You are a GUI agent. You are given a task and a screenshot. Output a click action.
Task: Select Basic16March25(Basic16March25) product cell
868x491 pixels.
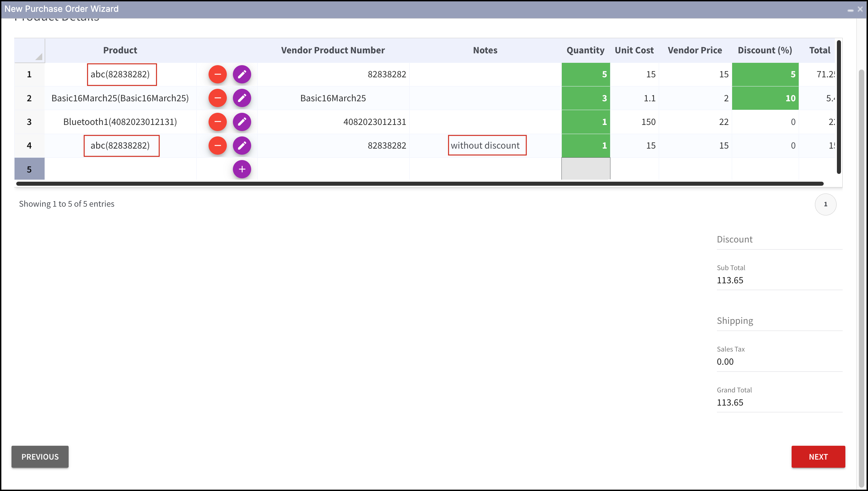(x=120, y=98)
